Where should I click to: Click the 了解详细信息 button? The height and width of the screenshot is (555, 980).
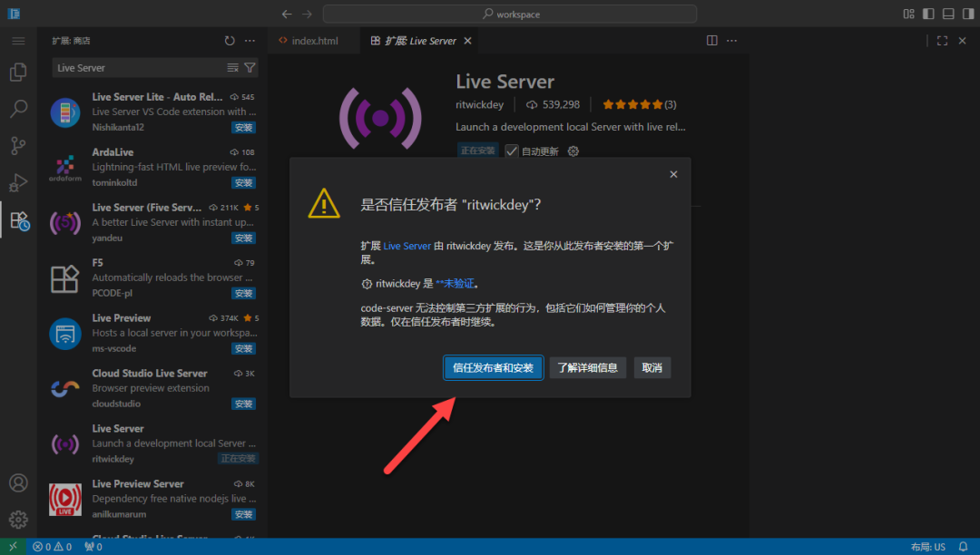click(x=587, y=367)
